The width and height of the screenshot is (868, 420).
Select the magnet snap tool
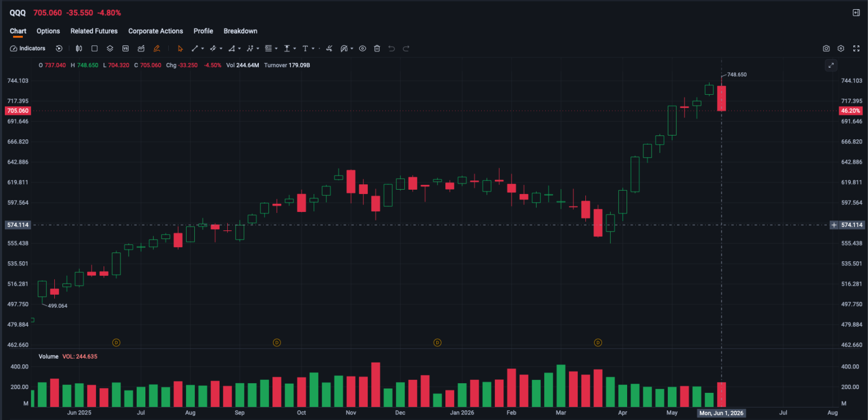344,48
